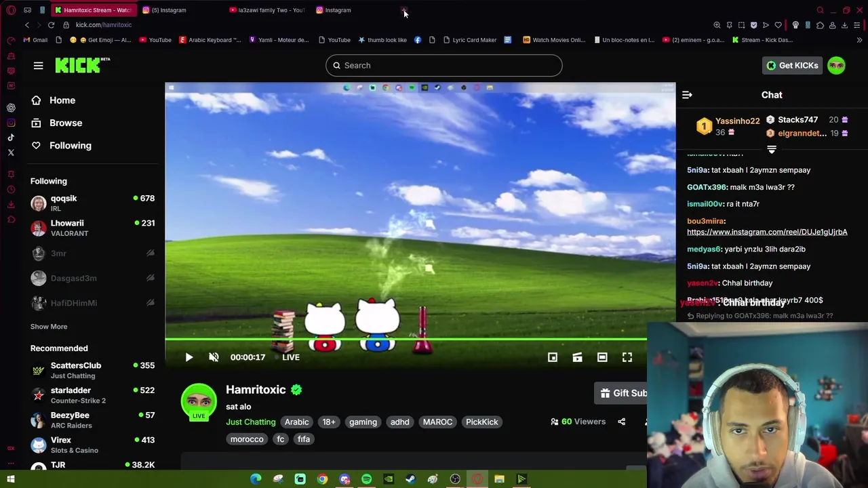
Task: Toggle notifications for 3mr
Action: pos(150,253)
